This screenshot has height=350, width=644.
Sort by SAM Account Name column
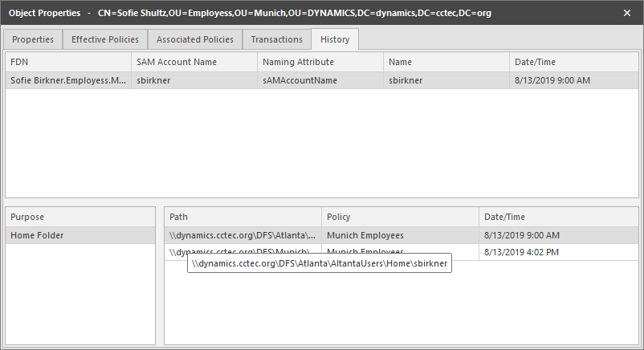click(x=194, y=62)
